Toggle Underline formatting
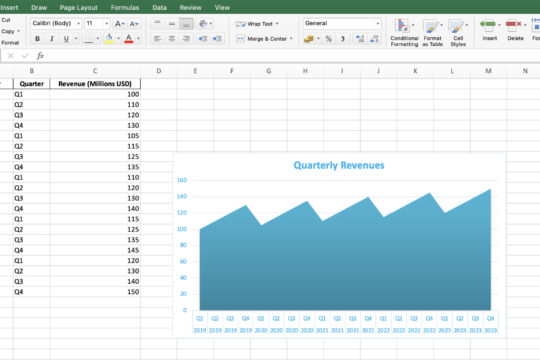 pos(66,39)
